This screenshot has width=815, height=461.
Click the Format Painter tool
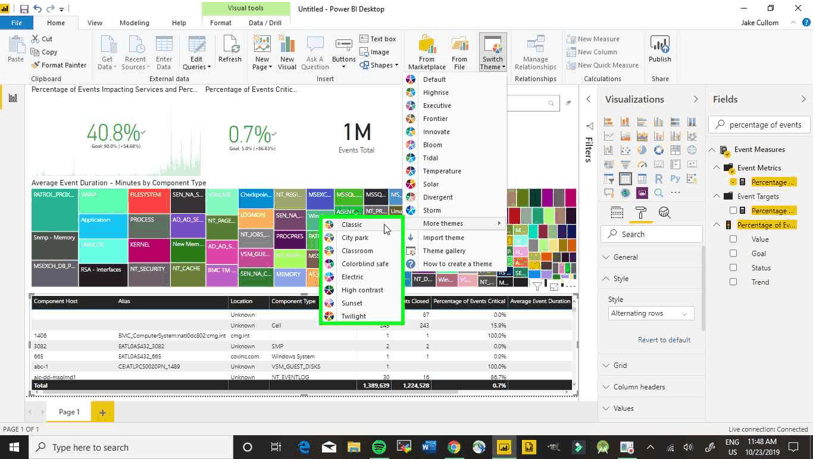pyautogui.click(x=58, y=65)
